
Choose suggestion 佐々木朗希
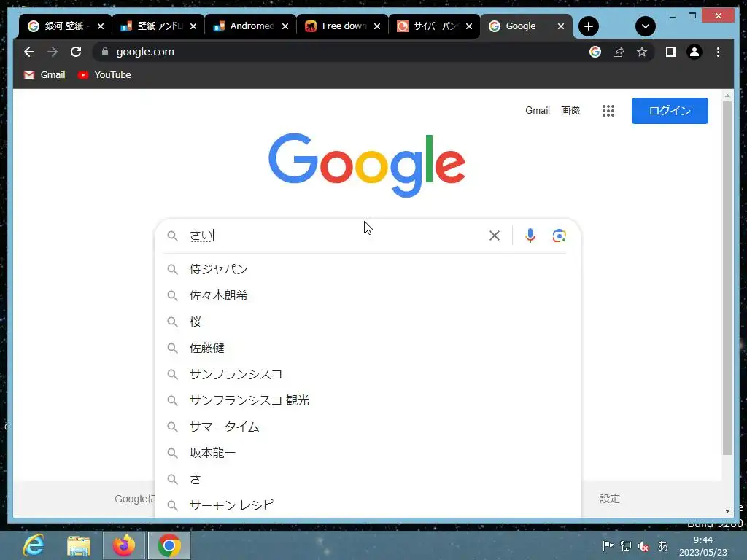[368, 295]
